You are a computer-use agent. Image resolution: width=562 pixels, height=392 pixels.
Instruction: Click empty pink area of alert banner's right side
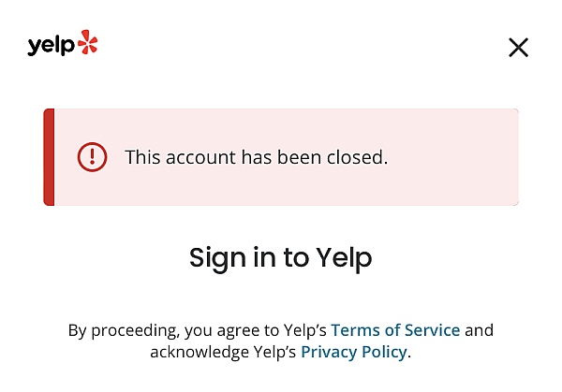tap(455, 157)
